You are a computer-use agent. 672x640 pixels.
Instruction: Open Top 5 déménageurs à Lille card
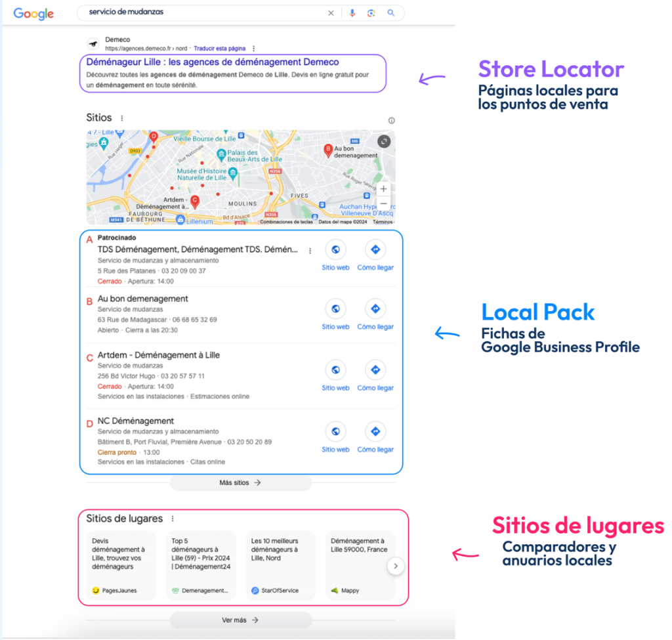[x=201, y=565]
